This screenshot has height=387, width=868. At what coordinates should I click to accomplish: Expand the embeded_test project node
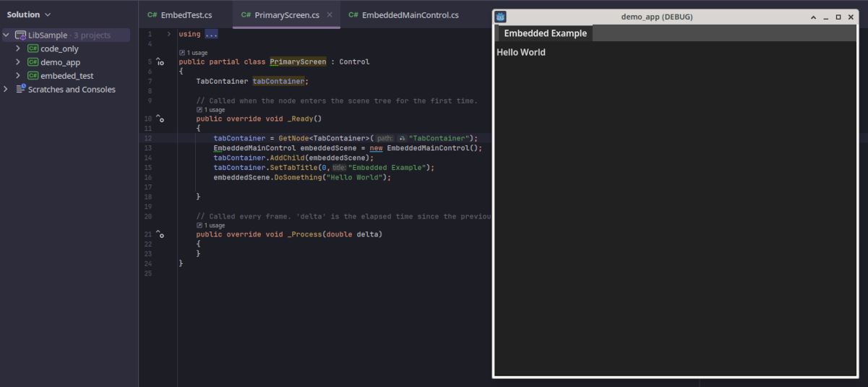click(18, 76)
